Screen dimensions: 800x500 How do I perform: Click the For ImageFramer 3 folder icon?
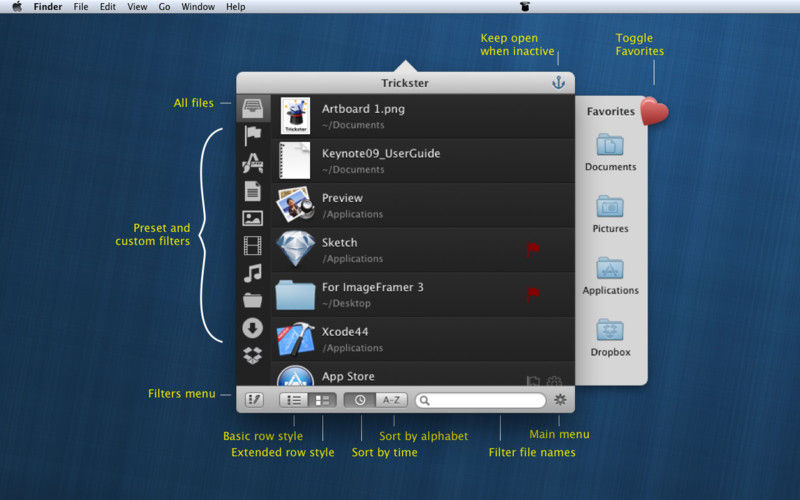click(x=295, y=294)
